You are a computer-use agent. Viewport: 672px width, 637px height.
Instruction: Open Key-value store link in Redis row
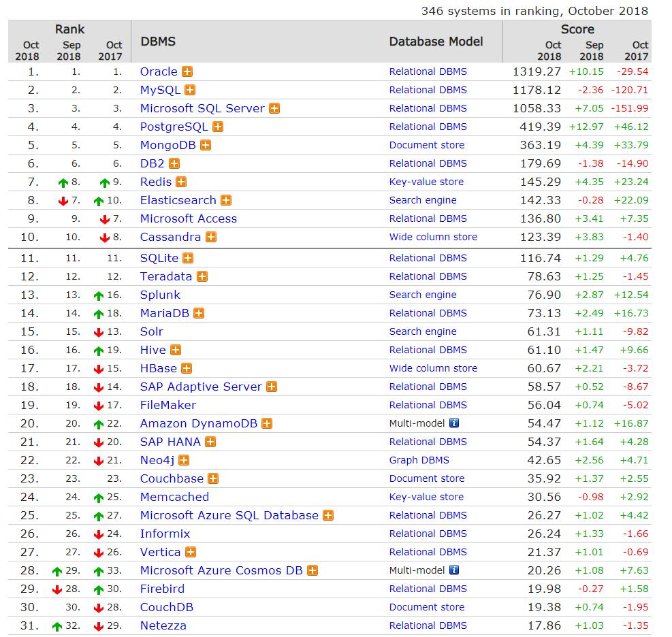click(426, 182)
